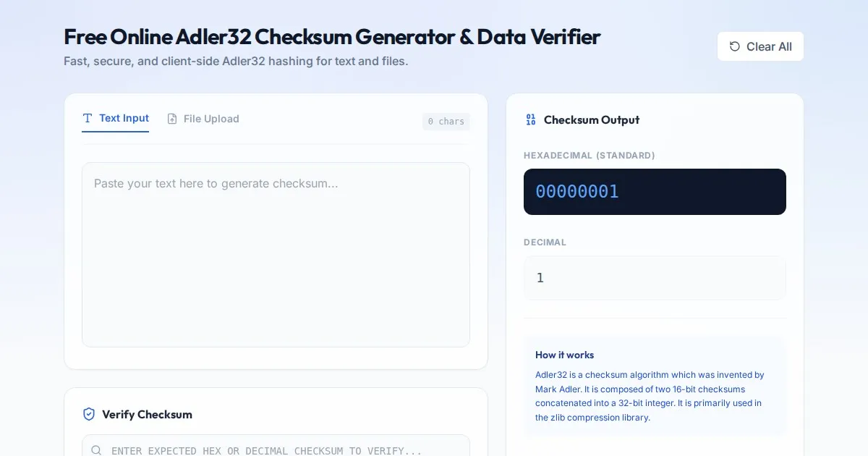The height and width of the screenshot is (456, 868).
Task: Click the shield icon beside Verify Checksum
Action: tap(89, 414)
